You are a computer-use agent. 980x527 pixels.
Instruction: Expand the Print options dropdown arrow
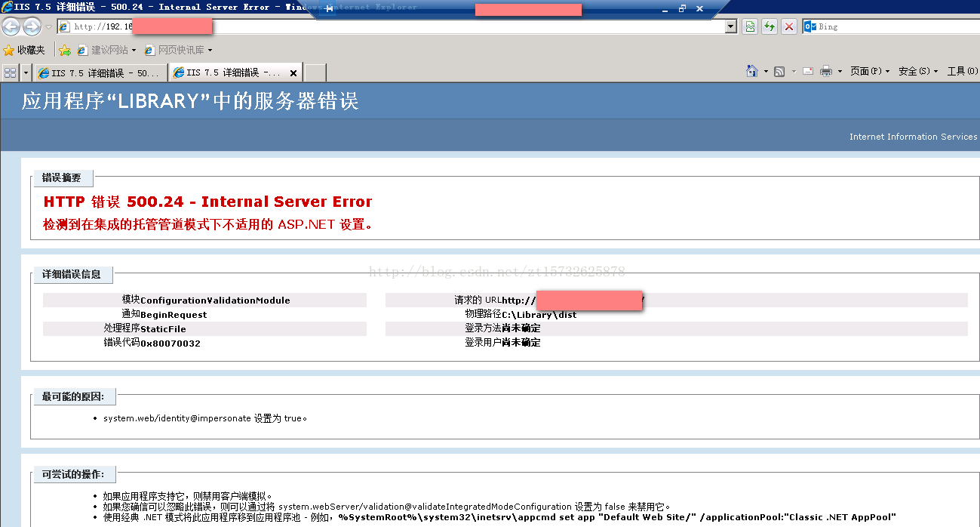pos(840,72)
